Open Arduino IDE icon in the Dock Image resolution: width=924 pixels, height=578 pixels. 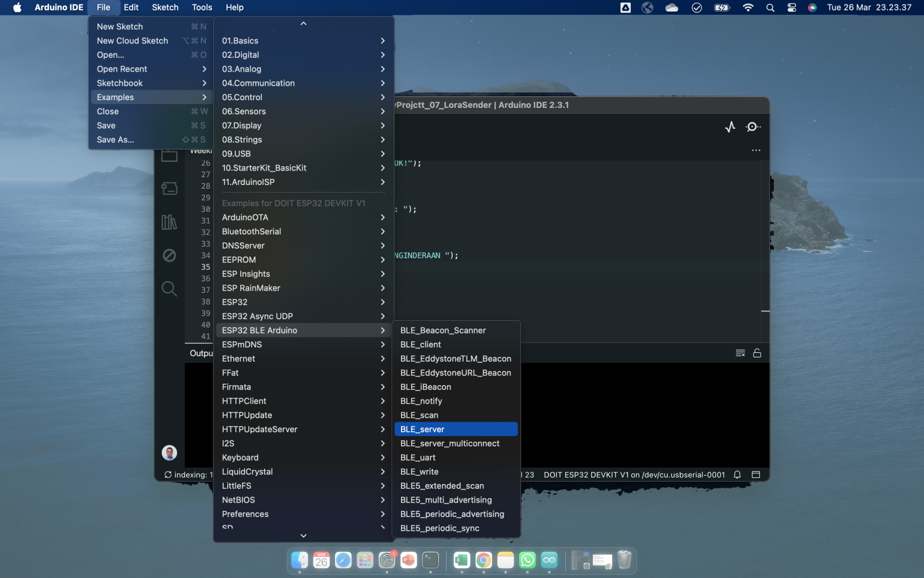(549, 560)
